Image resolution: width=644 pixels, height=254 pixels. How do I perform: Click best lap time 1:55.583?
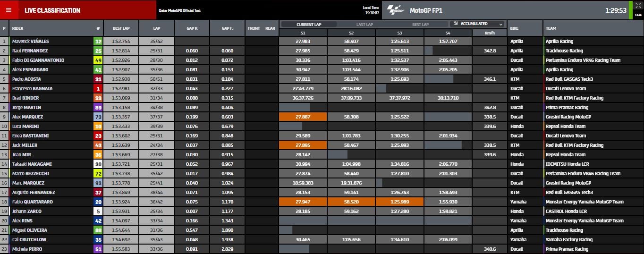point(121,249)
